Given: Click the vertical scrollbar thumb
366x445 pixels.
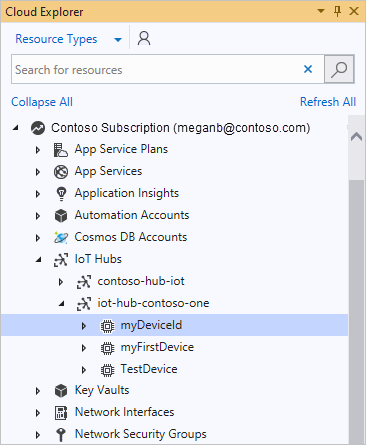Looking at the screenshot, I should (356, 312).
